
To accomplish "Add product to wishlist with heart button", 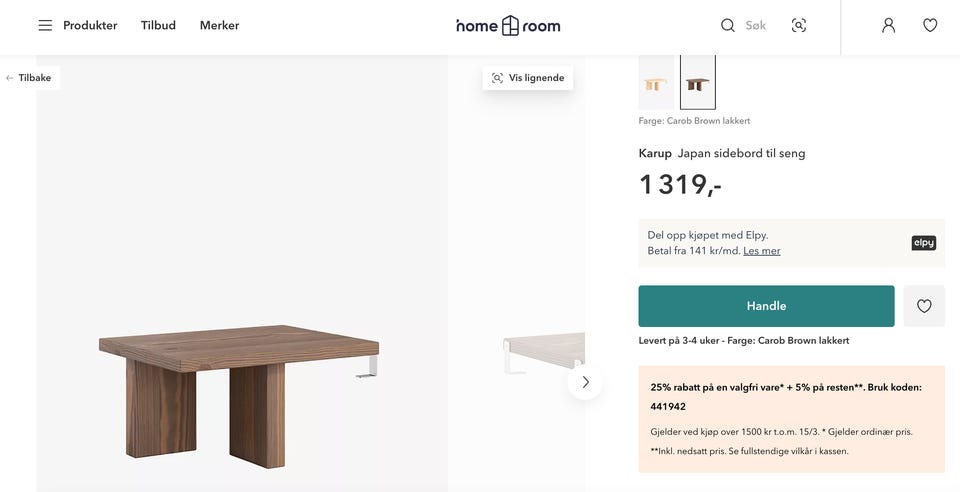I will coord(924,306).
